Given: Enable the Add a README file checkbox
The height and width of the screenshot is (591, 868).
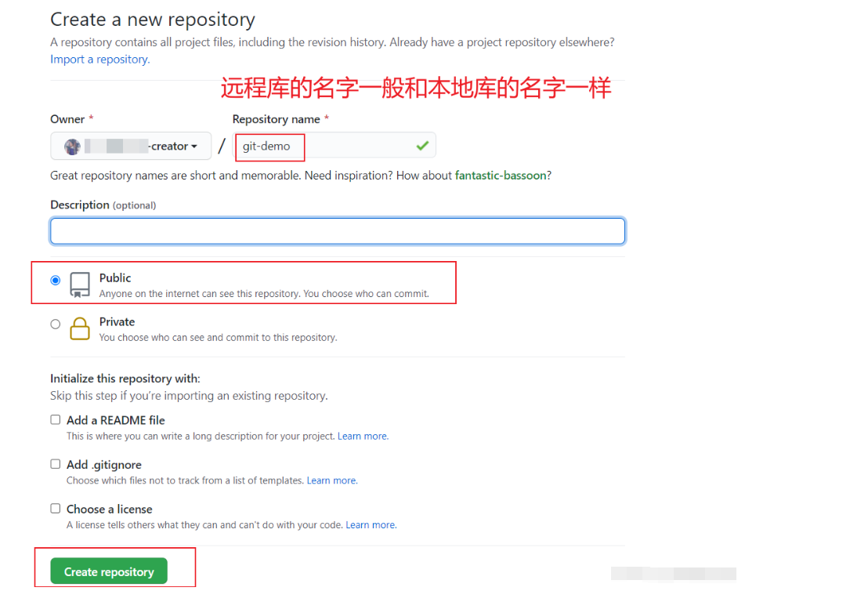Looking at the screenshot, I should coord(56,420).
